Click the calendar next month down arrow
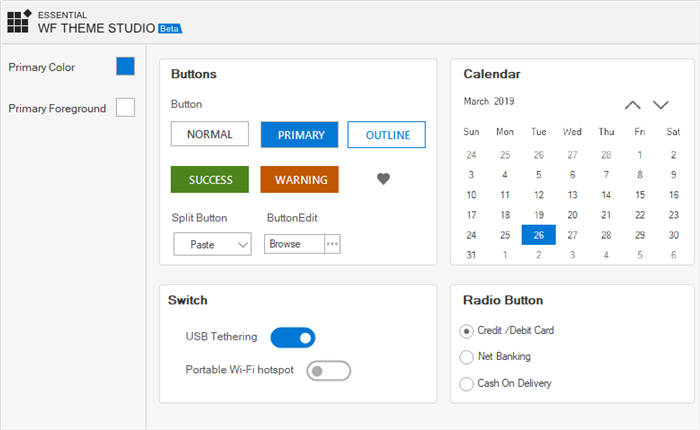 (x=661, y=104)
